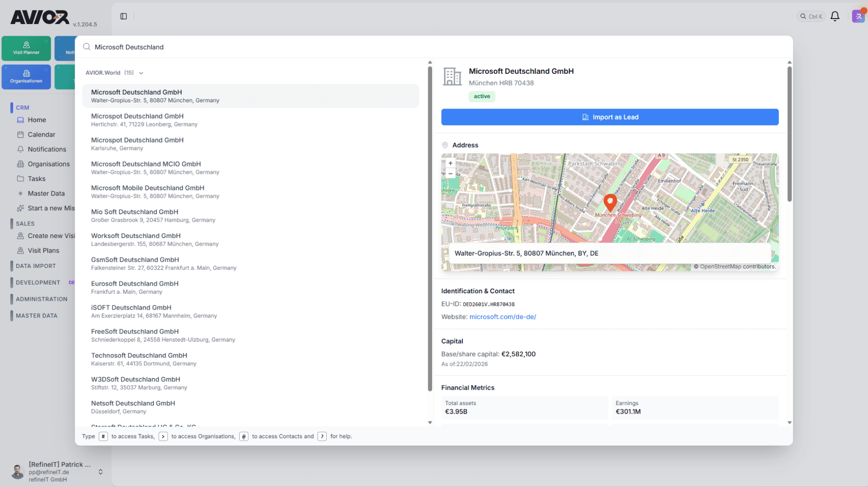This screenshot has height=487, width=868.
Task: Click the Home icon in sidebar
Action: click(x=20, y=120)
